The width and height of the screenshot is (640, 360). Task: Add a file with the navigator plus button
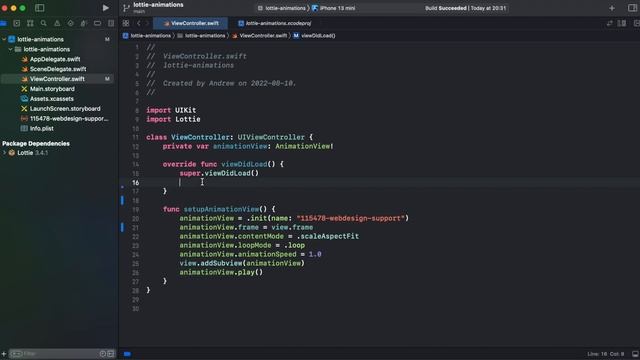pos(4,354)
